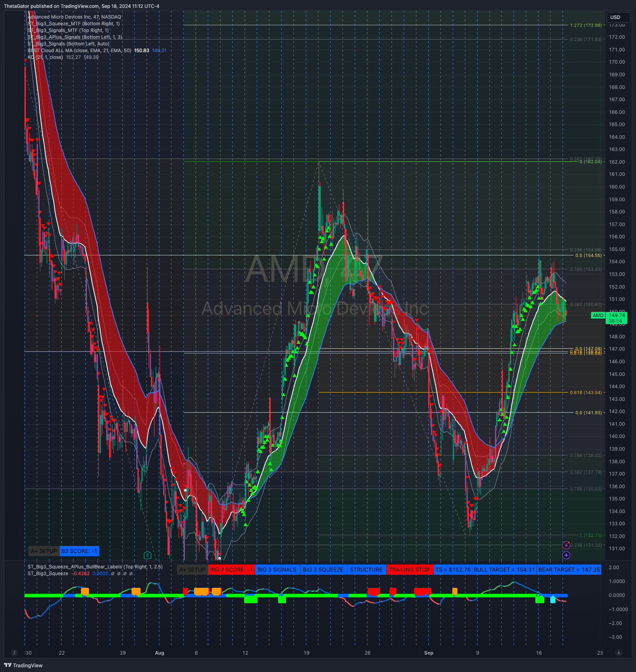Click the ThetaGator published header text
This screenshot has width=636, height=672.
[82, 6]
